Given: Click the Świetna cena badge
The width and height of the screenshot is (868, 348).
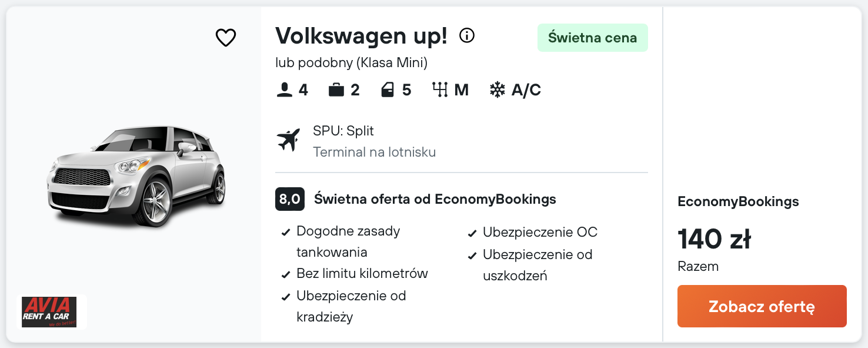Looking at the screenshot, I should (x=592, y=38).
